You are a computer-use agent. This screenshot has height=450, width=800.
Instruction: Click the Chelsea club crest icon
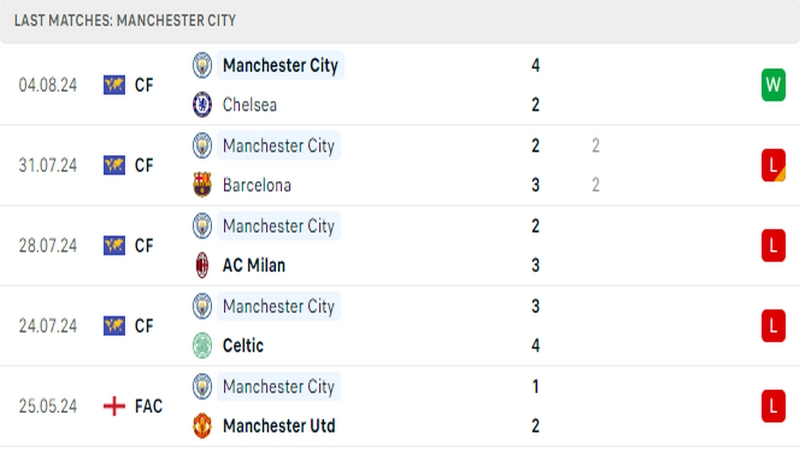coord(203,104)
